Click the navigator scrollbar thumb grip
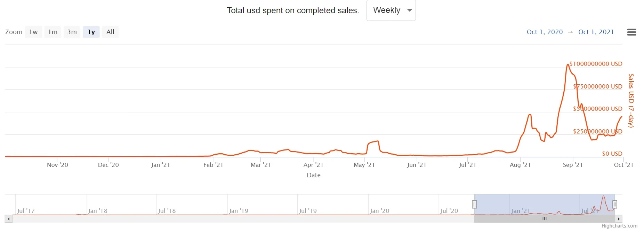 545,219
